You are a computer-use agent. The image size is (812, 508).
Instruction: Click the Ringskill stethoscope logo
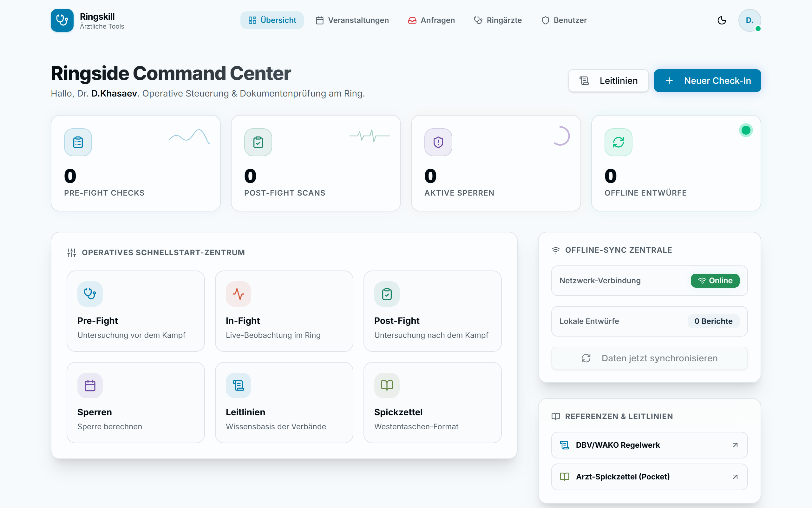62,20
